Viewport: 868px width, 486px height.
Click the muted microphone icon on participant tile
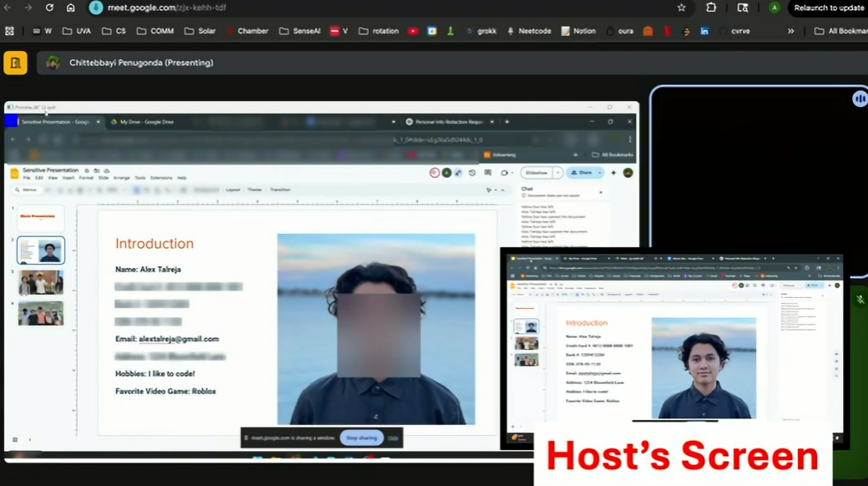pyautogui.click(x=860, y=299)
